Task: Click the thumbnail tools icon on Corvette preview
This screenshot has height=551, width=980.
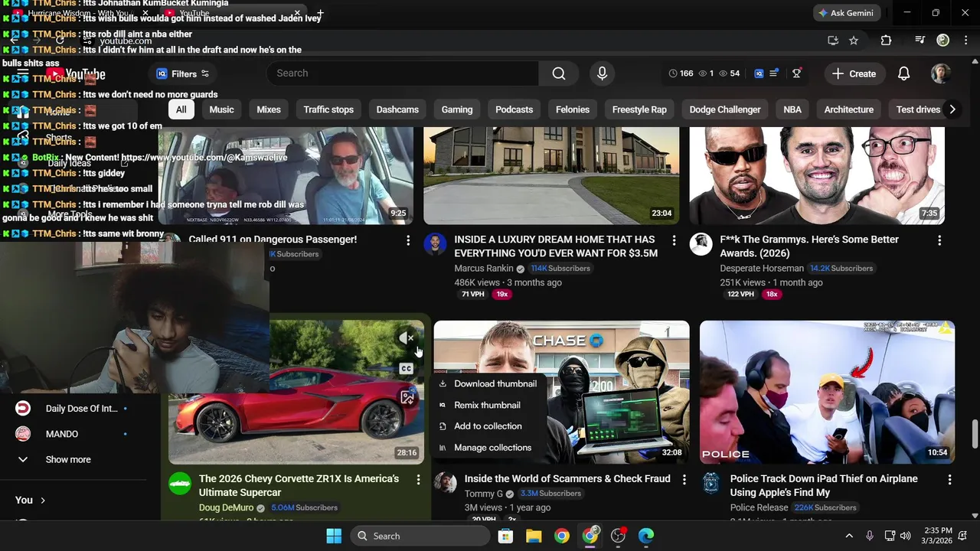Action: [x=407, y=397]
